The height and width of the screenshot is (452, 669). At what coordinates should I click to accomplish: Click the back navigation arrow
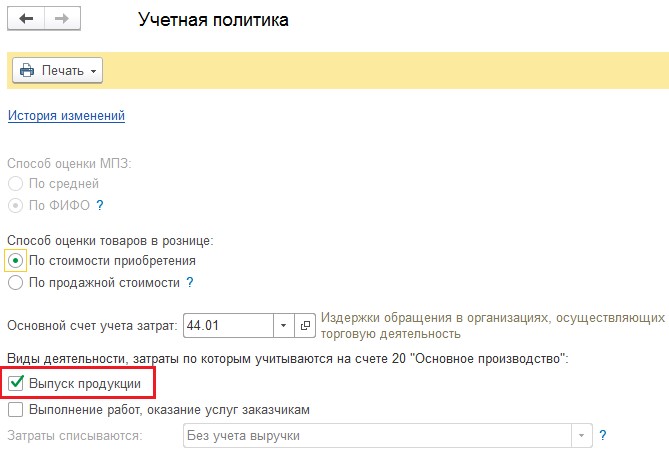click(27, 20)
